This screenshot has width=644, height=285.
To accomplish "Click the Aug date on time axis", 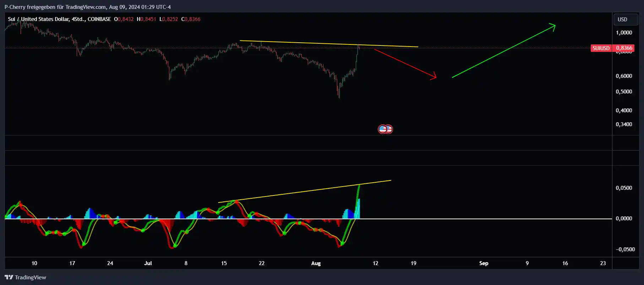I will coord(316,263).
